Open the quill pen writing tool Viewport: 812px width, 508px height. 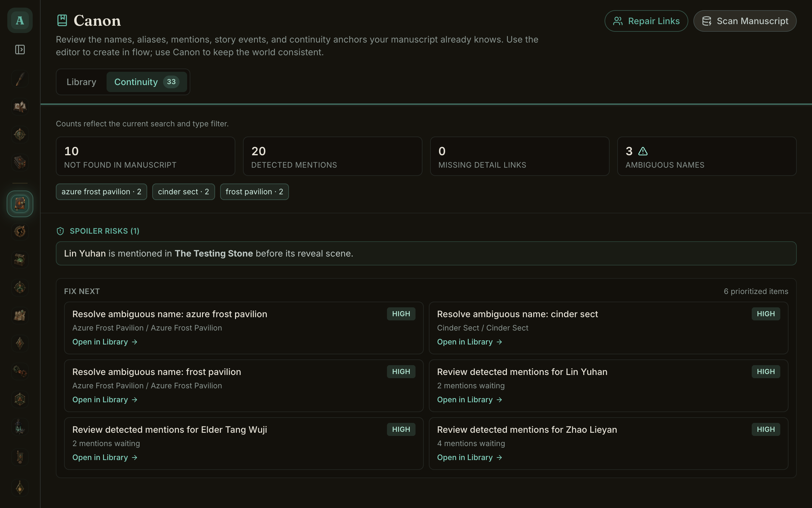coord(20,80)
